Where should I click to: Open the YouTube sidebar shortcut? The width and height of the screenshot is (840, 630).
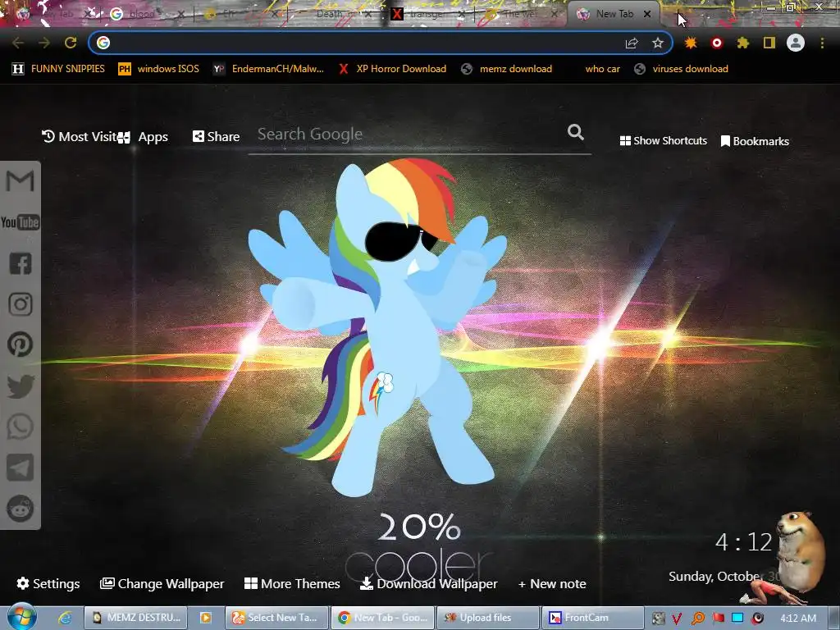coord(20,222)
